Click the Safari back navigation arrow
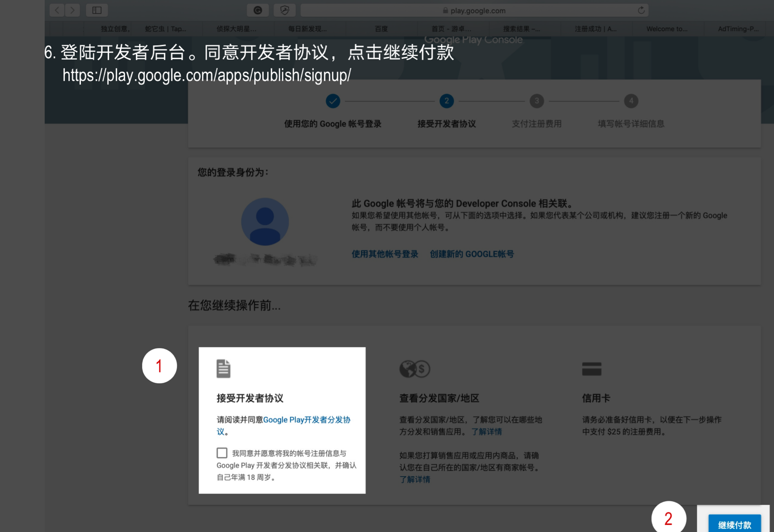This screenshot has width=774, height=532. [57, 10]
